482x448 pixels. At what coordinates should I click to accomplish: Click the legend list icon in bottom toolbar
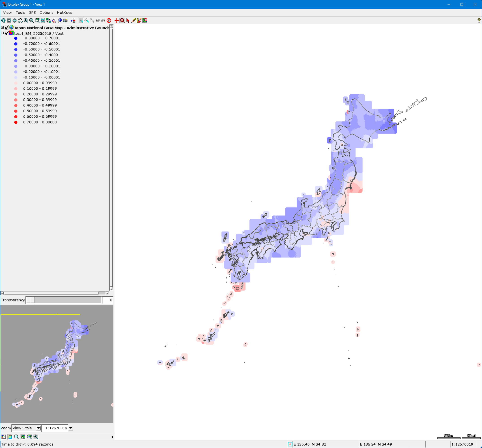(4, 437)
